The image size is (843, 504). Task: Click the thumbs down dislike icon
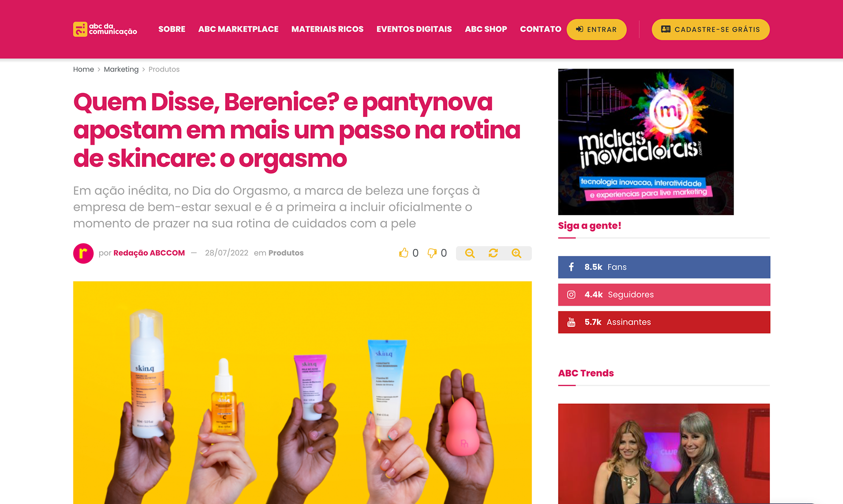(432, 253)
